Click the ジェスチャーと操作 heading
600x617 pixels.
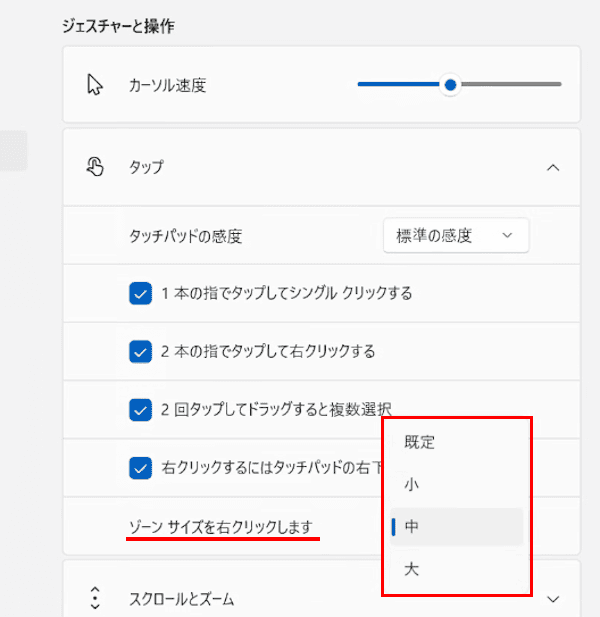click(x=118, y=26)
